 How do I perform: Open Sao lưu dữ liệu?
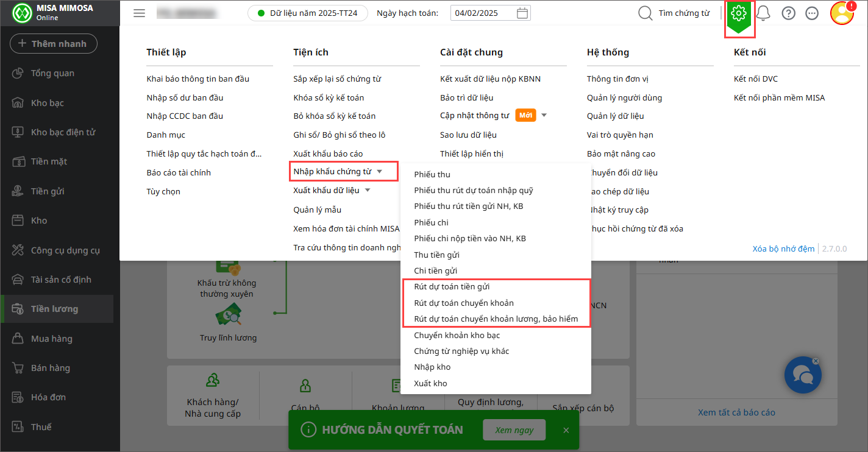pos(468,135)
